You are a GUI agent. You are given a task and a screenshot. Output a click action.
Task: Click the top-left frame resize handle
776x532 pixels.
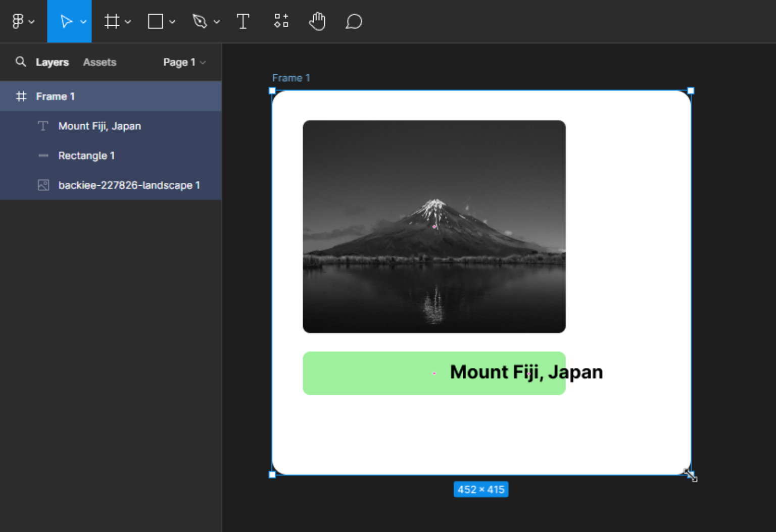coord(272,91)
